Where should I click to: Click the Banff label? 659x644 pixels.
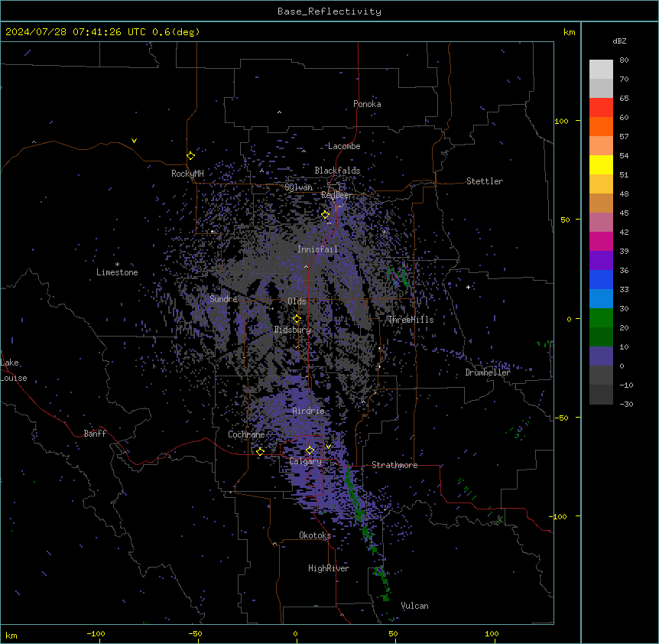(x=95, y=434)
